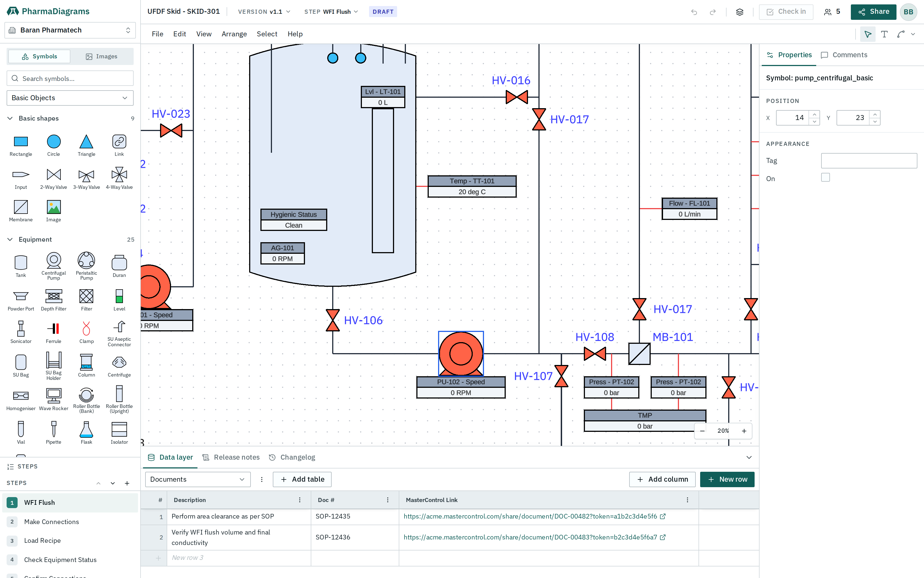Open the Documents table dropdown
Viewport: 924px width, 578px height.
coord(198,479)
